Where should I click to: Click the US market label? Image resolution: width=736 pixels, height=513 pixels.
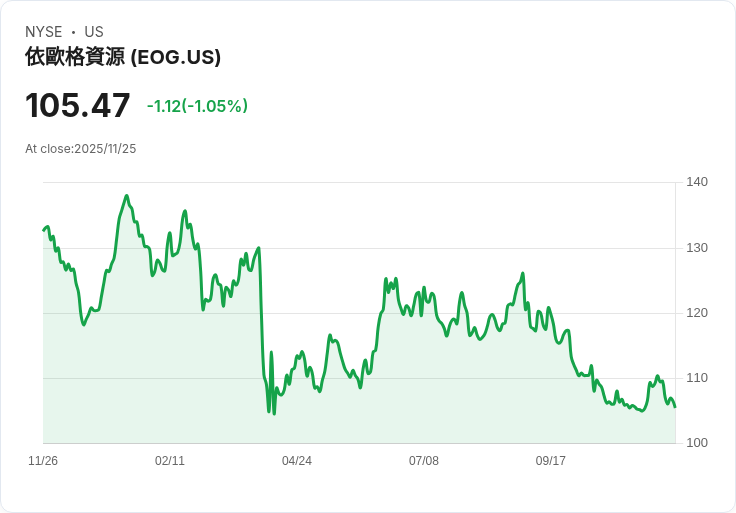(x=94, y=32)
